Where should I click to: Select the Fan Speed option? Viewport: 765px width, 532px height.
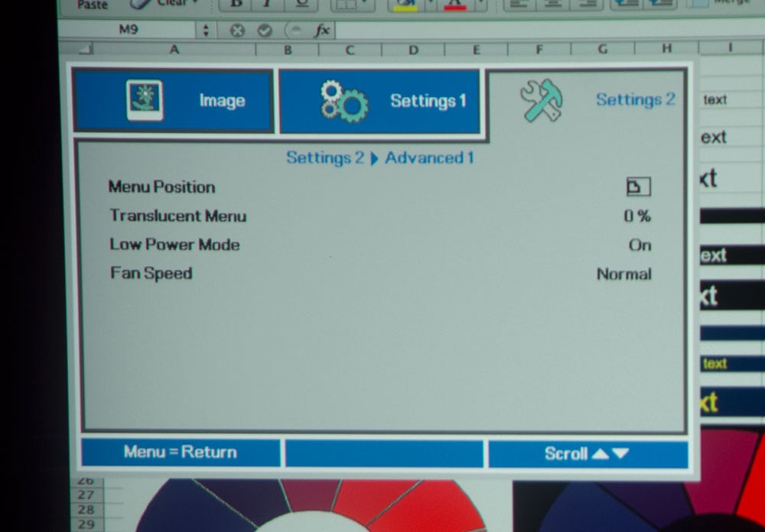(151, 273)
